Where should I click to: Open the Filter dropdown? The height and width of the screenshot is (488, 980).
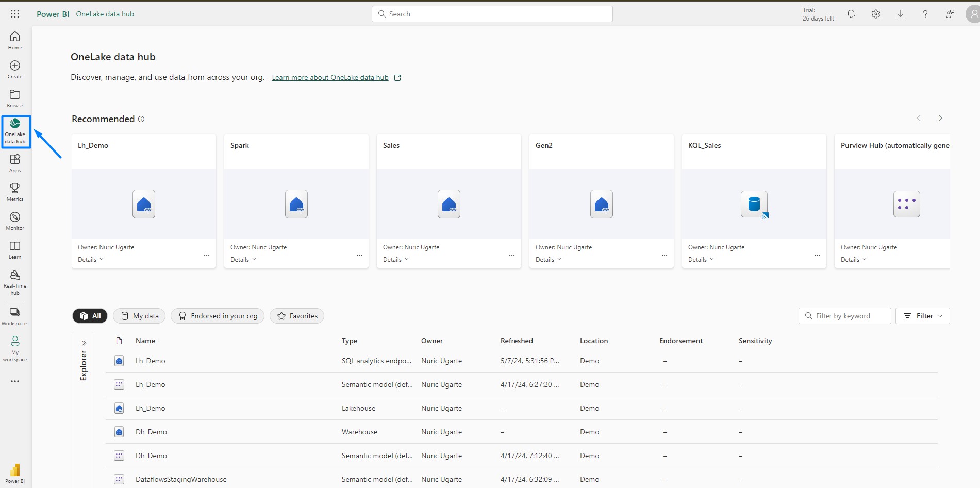click(x=922, y=316)
